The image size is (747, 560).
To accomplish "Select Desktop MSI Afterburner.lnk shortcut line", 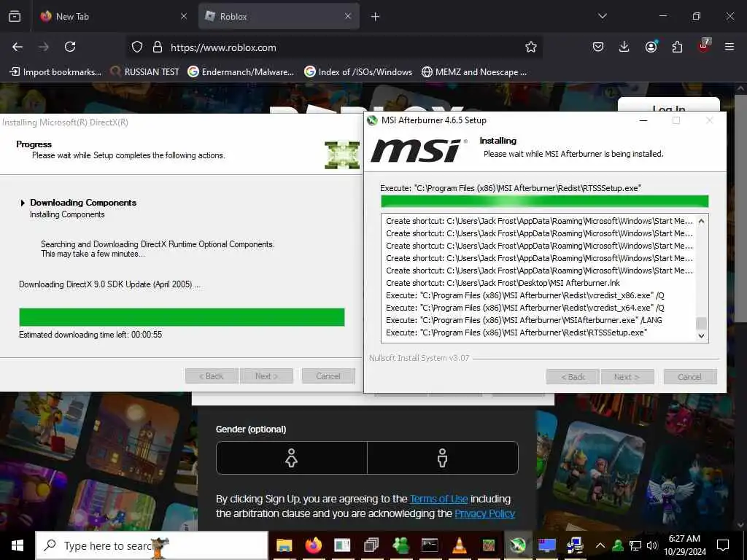I will pyautogui.click(x=503, y=283).
